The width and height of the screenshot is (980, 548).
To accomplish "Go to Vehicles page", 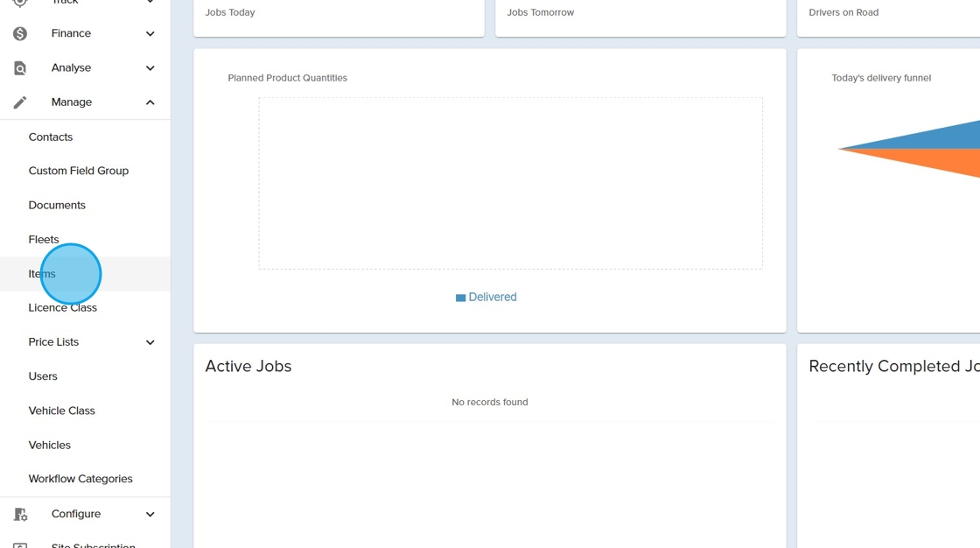I will [49, 445].
